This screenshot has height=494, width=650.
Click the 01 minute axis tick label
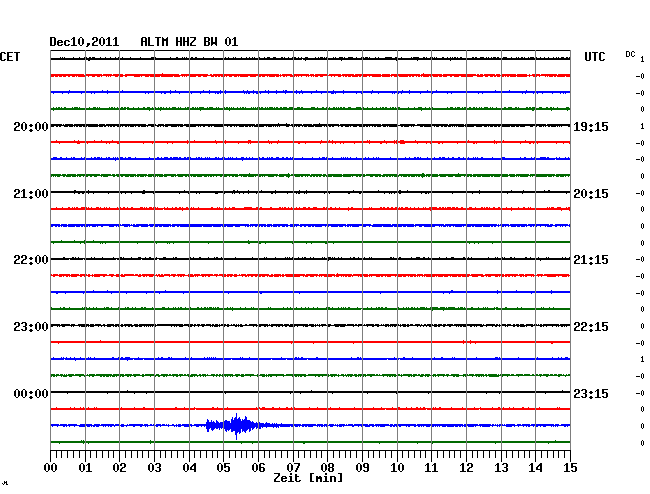pyautogui.click(x=85, y=468)
